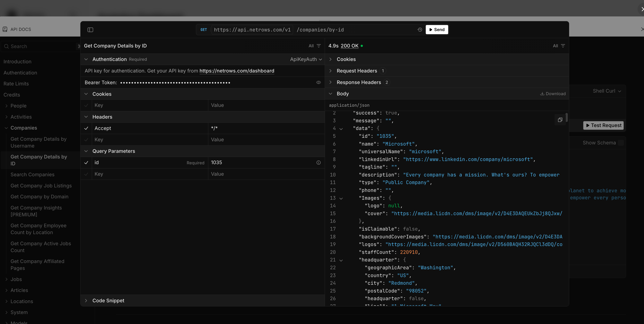The height and width of the screenshot is (324, 644).
Task: Toggle the sidebar panel icon
Action: click(90, 30)
